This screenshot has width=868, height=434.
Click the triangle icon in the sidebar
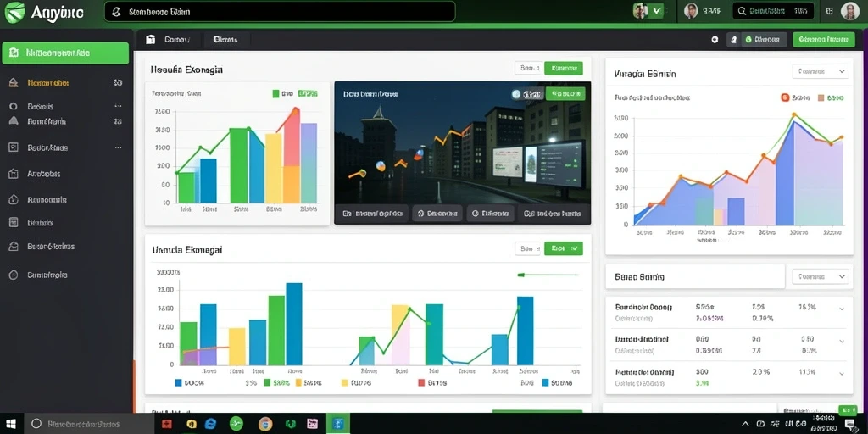point(14,120)
